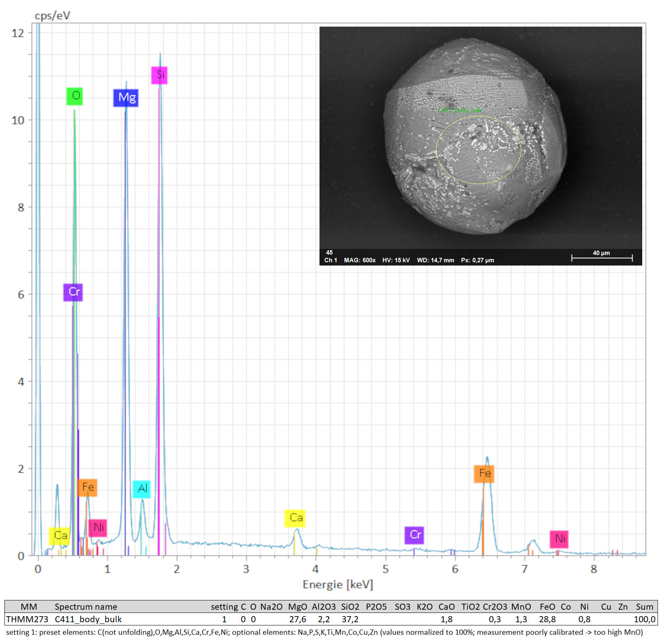The height and width of the screenshot is (644, 664).
Task: Select the cyan Al element label
Action: [x=142, y=489]
